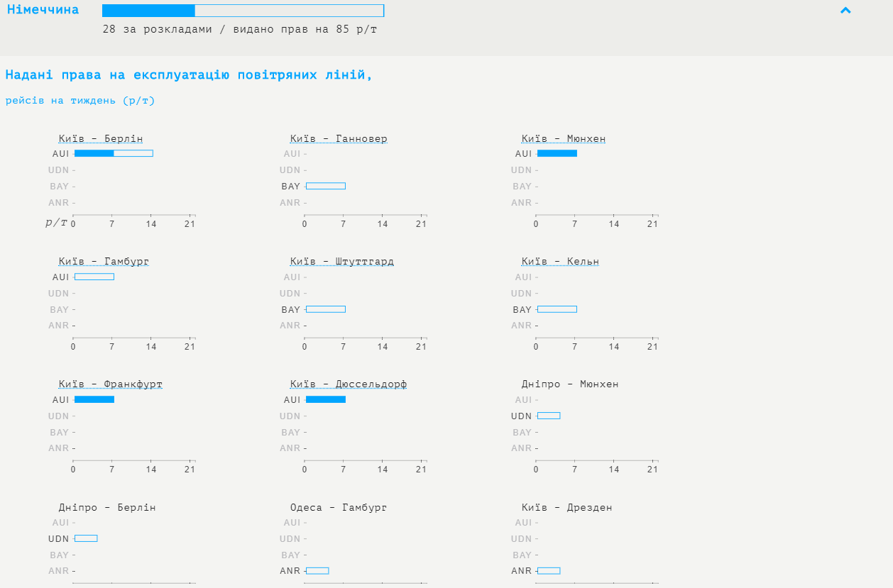Open the Київ - Берлін route link
The image size is (893, 588).
point(101,139)
